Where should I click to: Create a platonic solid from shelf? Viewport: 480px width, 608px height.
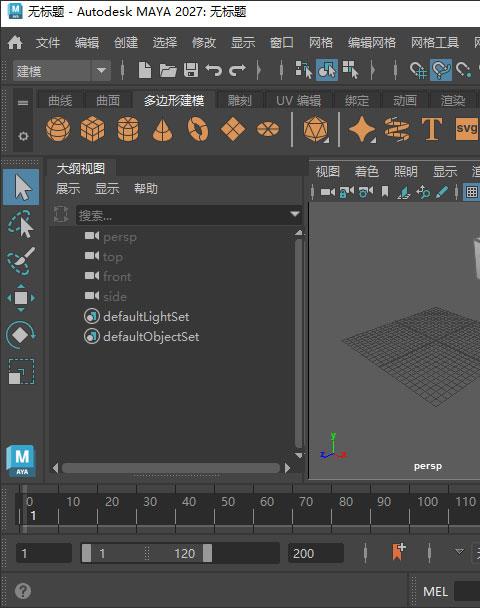click(316, 129)
